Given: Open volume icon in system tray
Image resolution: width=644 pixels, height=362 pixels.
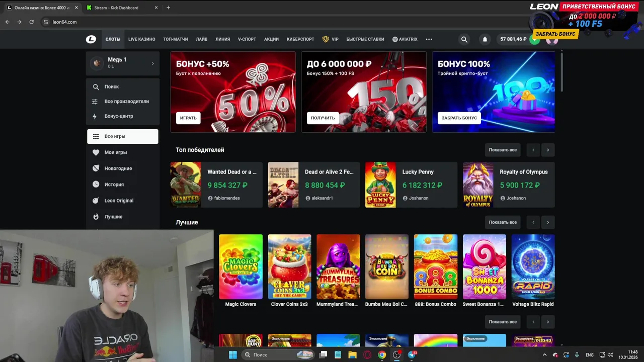Looking at the screenshot, I should pos(610,355).
